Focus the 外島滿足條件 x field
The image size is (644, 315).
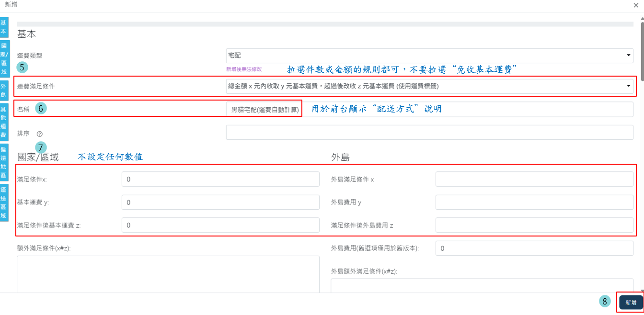tap(534, 179)
